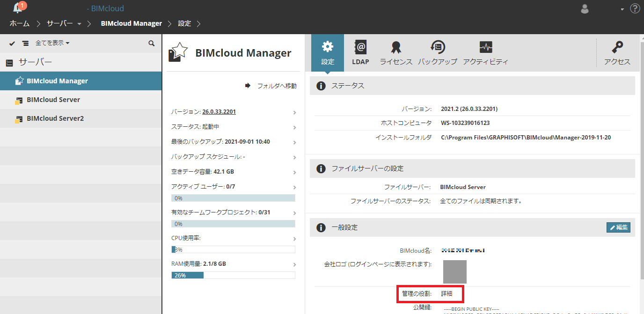Open the help question mark icon
The width and height of the screenshot is (644, 314).
[635, 8]
